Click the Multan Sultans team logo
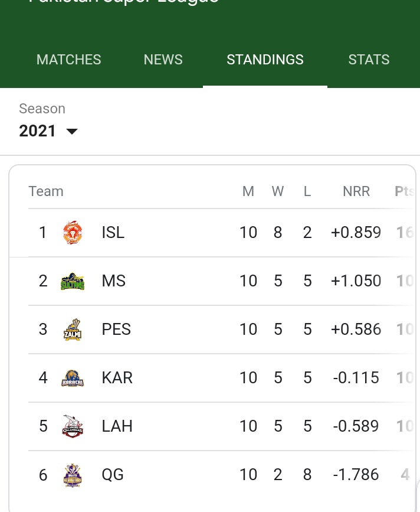The width and height of the screenshot is (420, 512). (73, 281)
